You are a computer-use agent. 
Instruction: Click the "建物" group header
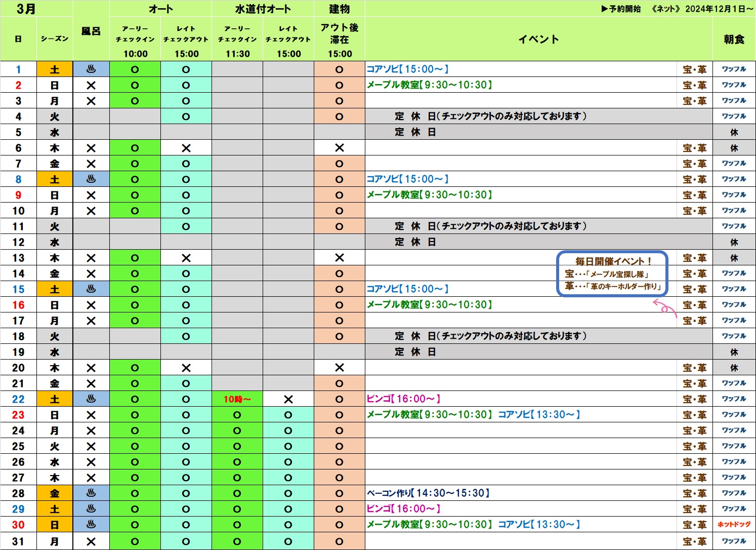click(x=340, y=9)
